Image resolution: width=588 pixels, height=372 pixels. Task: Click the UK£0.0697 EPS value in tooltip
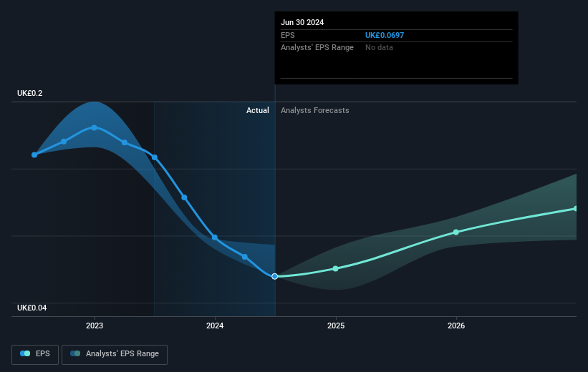[x=385, y=35]
